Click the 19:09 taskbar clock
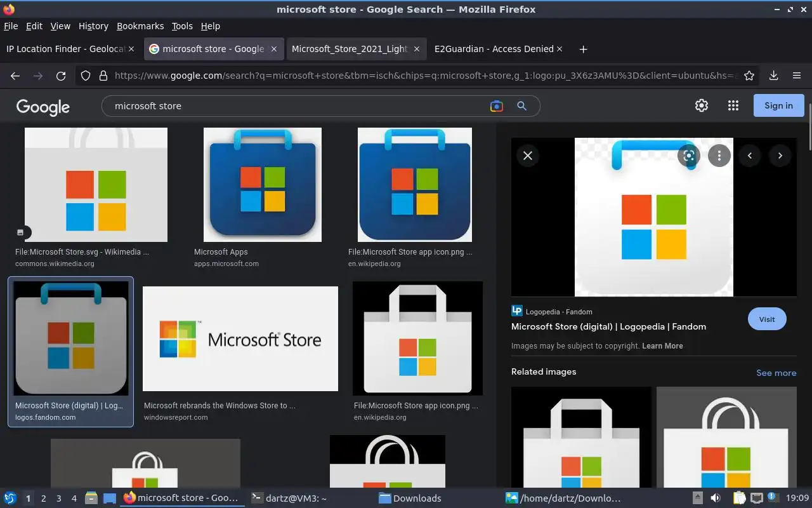The width and height of the screenshot is (812, 508). (x=797, y=498)
